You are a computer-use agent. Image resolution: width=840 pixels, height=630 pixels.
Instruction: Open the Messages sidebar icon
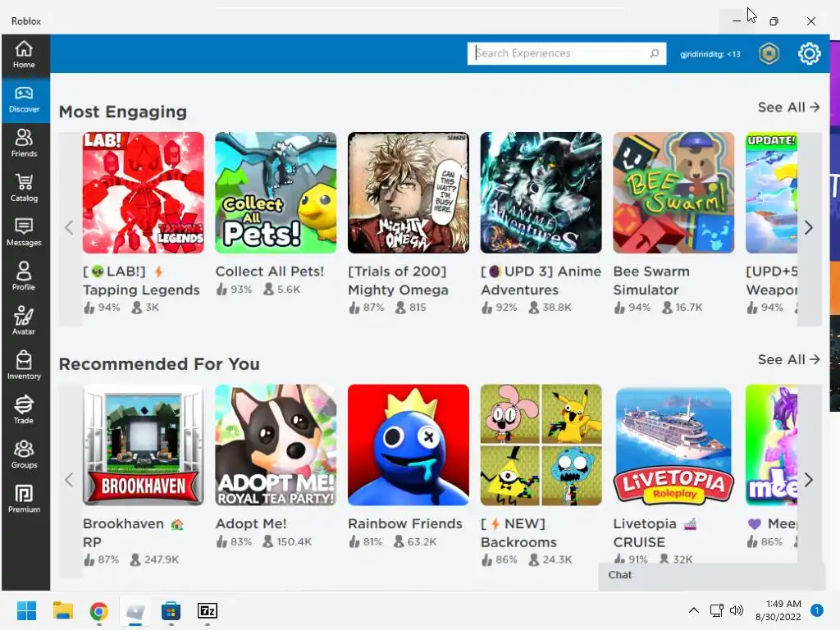point(24,232)
